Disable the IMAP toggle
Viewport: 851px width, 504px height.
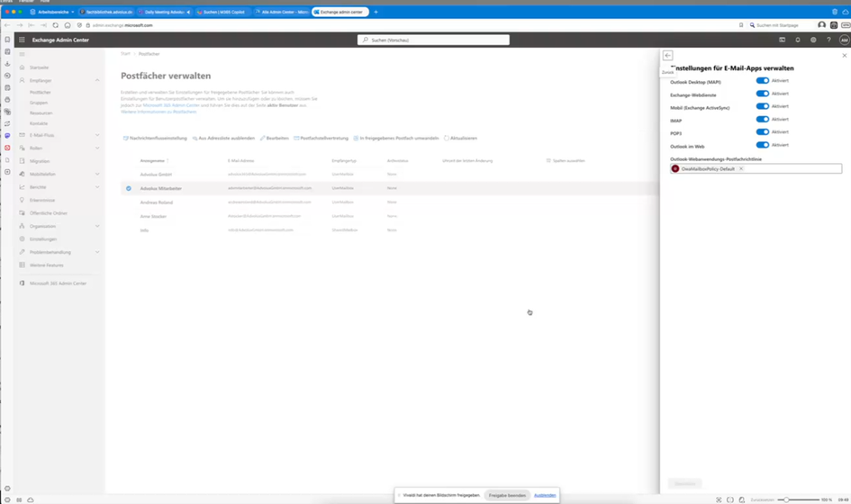(762, 120)
